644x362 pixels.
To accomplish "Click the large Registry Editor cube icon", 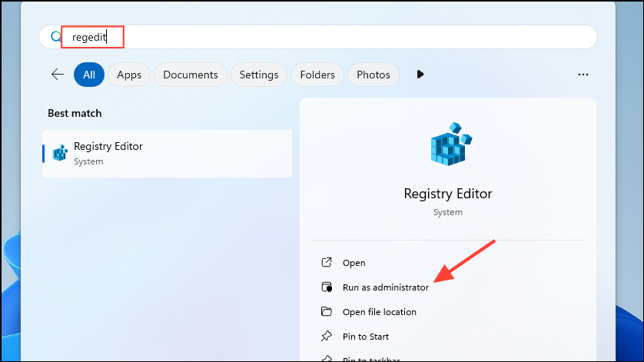I will [451, 144].
